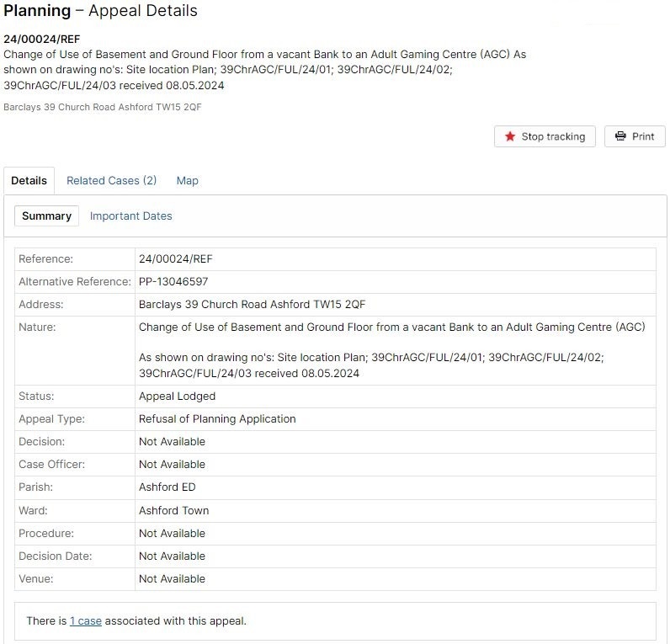The image size is (670, 644).
Task: Click the PP-13046597 alternative reference value
Action: click(173, 281)
